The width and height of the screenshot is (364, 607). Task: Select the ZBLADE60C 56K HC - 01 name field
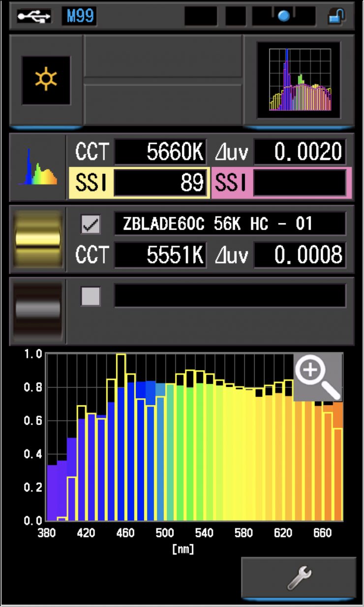coord(230,224)
